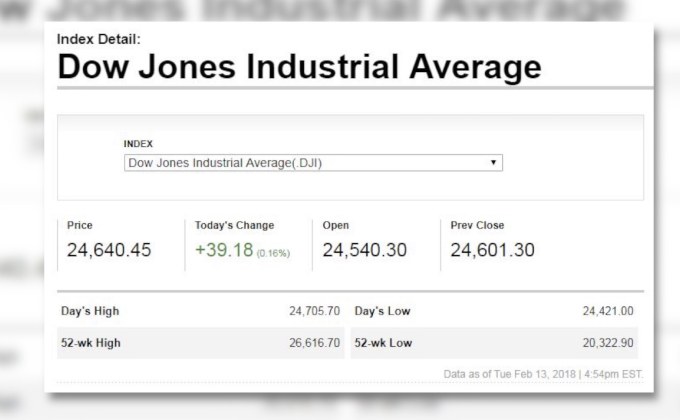Viewport: 680px width, 420px height.
Task: Click the Index Detail label
Action: tap(98, 39)
